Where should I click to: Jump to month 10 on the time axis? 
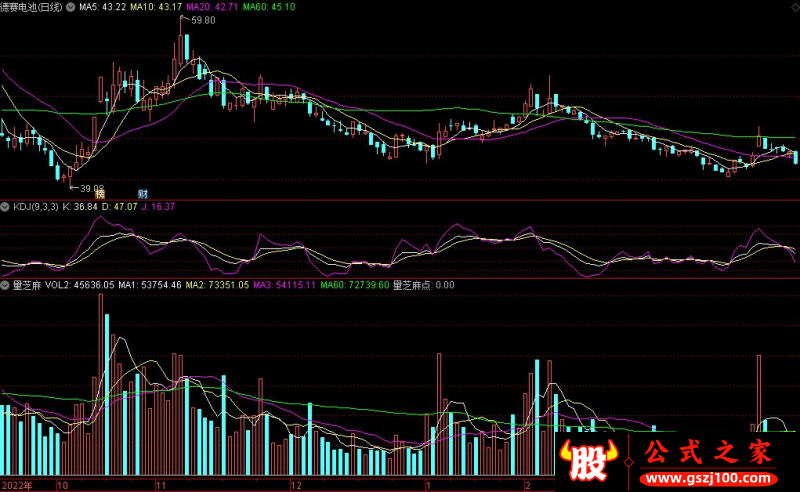point(63,485)
